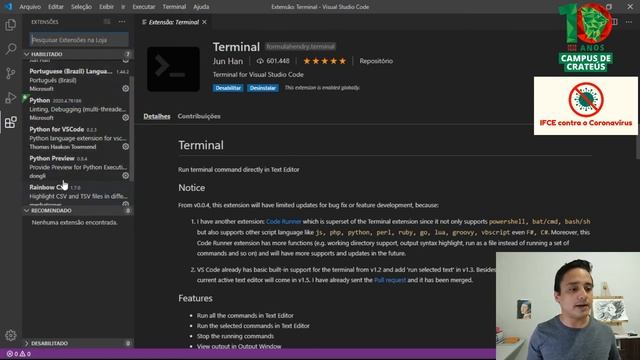Close the Extensão: Terminal tab
This screenshot has width=640, height=360.
click(x=204, y=22)
